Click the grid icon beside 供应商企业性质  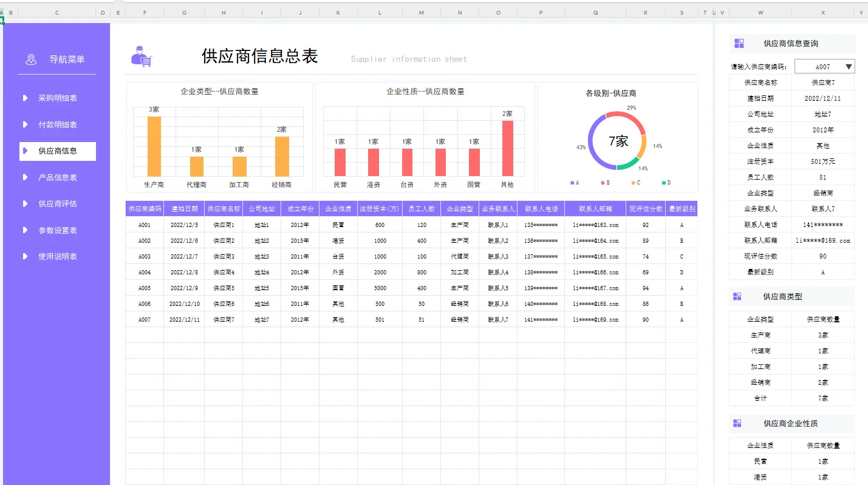point(739,423)
